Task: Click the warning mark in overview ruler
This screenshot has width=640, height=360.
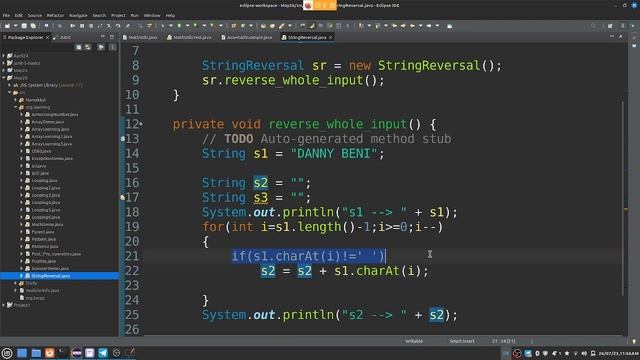Action: tap(626, 209)
